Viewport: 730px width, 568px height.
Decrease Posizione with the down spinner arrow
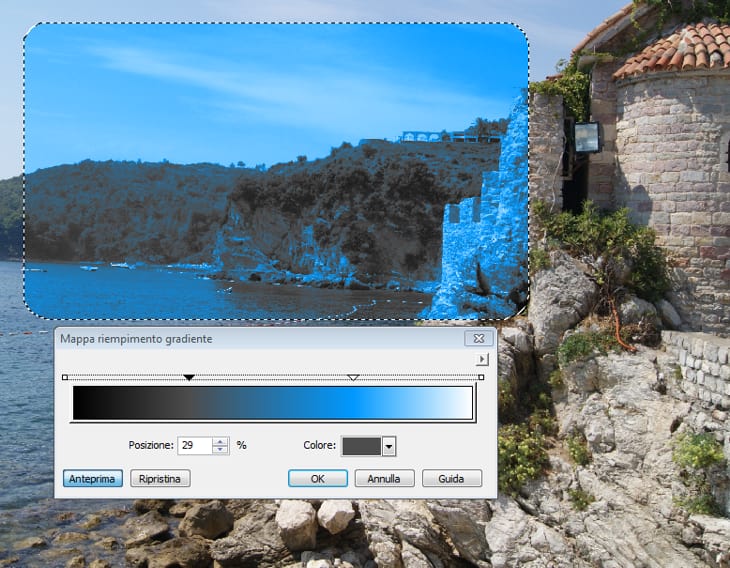click(221, 451)
